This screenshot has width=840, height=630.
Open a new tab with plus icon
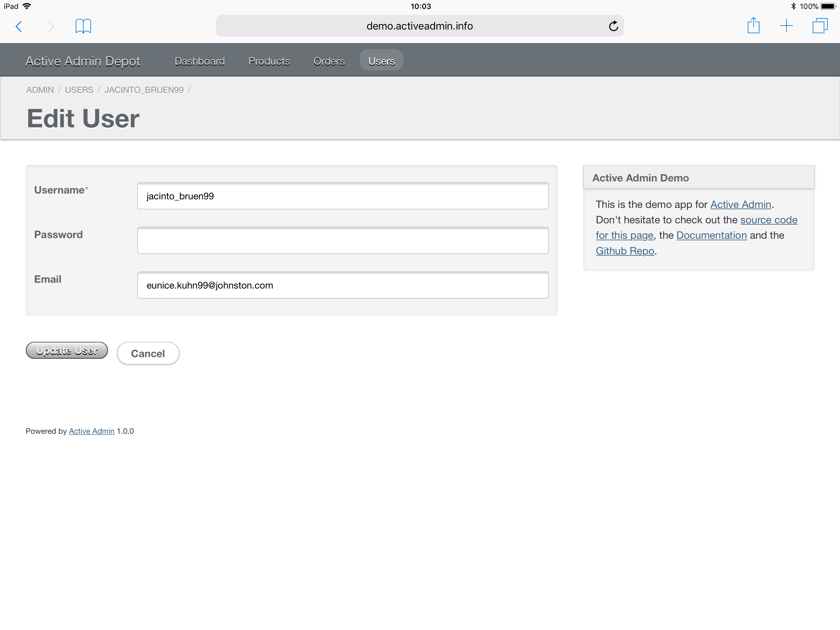point(786,26)
